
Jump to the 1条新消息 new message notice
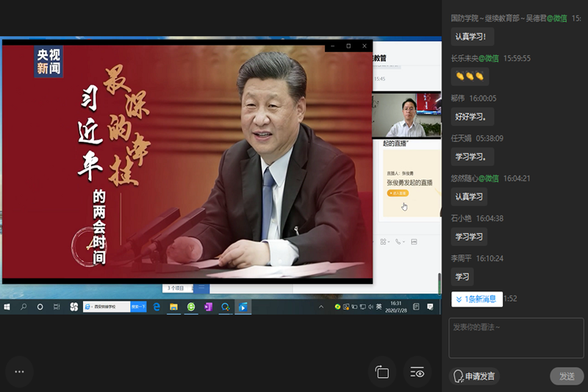coord(476,299)
